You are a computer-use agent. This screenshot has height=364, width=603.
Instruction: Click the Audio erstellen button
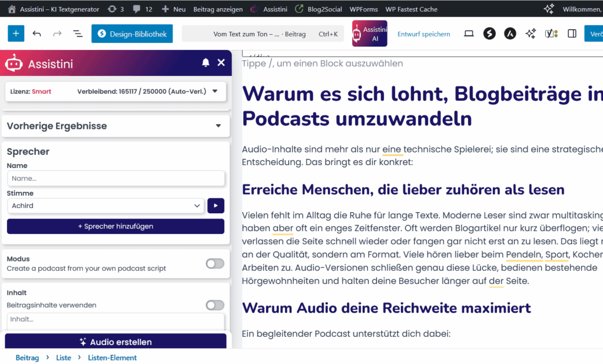coord(115,342)
